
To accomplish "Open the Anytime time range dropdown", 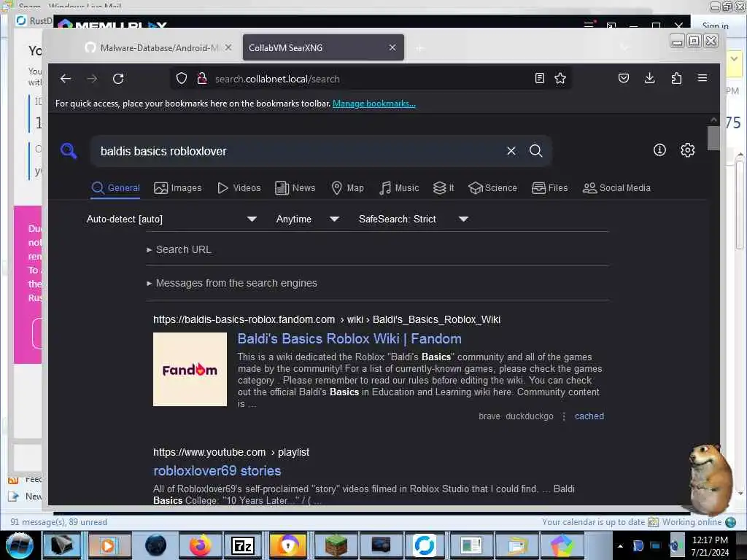I will coord(307,219).
